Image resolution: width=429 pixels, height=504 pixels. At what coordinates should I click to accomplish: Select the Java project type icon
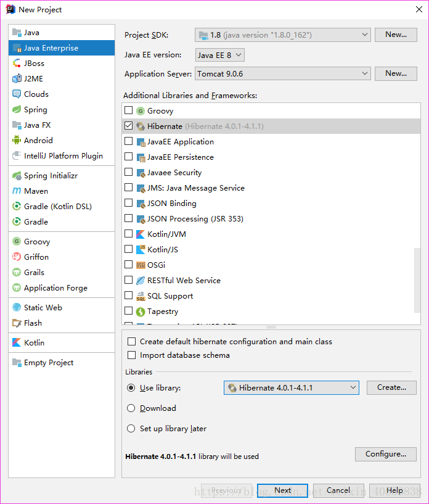(17, 33)
